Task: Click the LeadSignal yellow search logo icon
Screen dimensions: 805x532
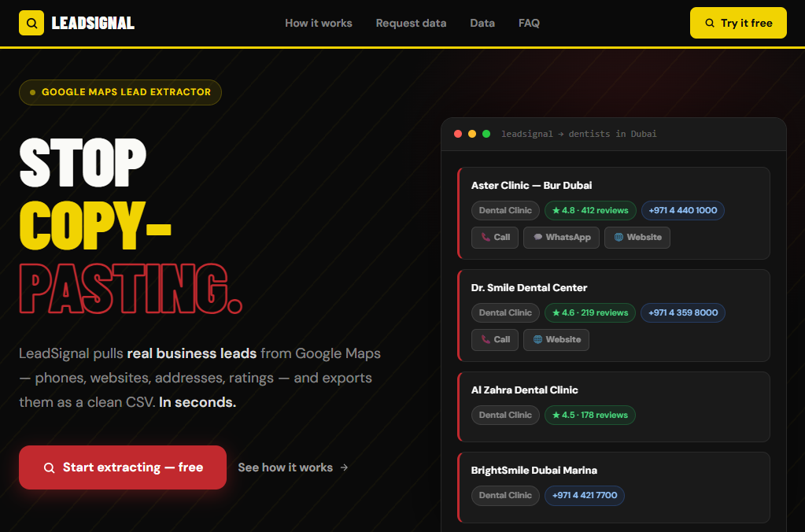Action: point(31,23)
